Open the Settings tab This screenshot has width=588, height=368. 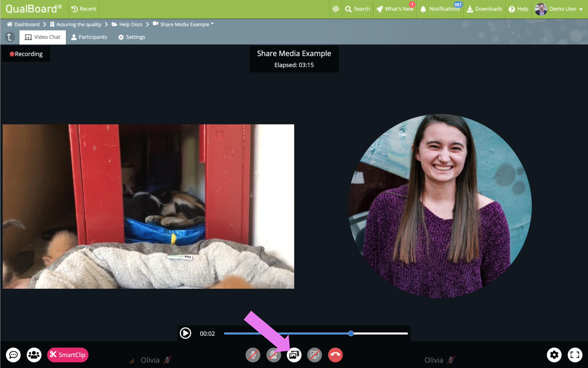(x=132, y=37)
